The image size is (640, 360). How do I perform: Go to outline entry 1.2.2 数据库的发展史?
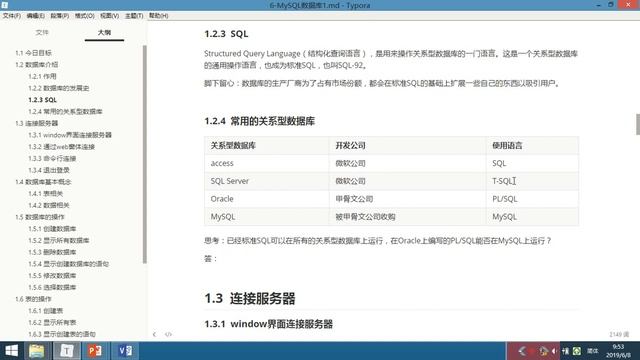tap(59, 88)
